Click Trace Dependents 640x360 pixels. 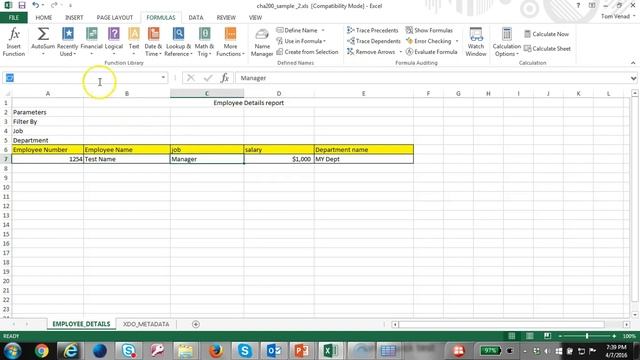[x=373, y=41]
